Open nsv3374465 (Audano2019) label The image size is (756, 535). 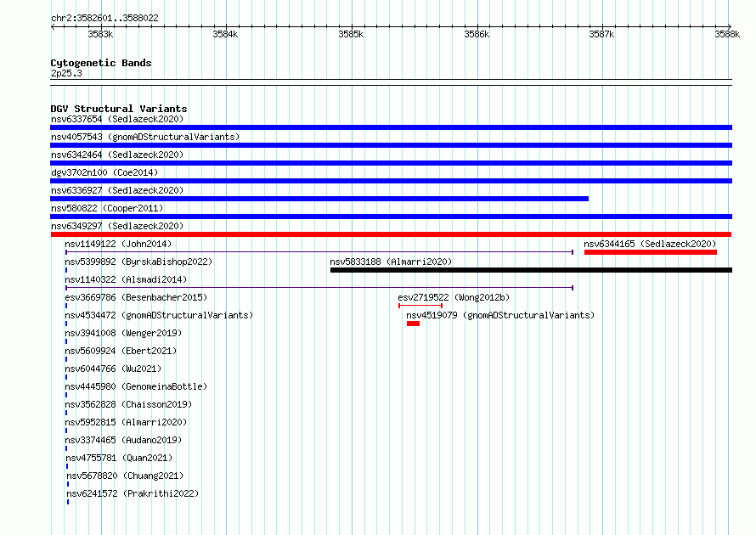[x=123, y=440]
